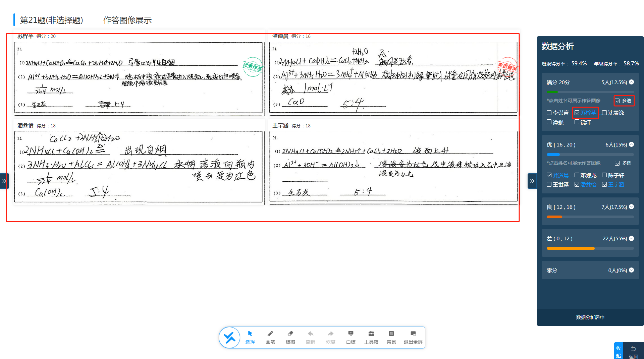Click the 数据分析居中 button
The image size is (644, 359).
coord(590,317)
